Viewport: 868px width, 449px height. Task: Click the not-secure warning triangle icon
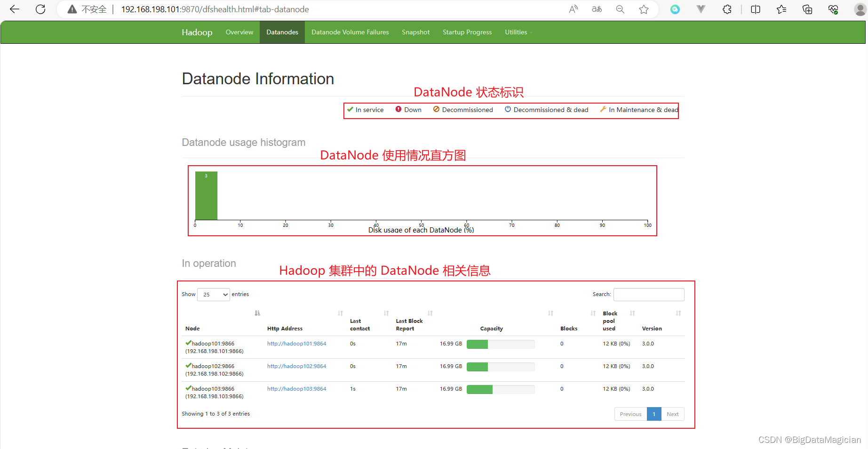pos(72,9)
